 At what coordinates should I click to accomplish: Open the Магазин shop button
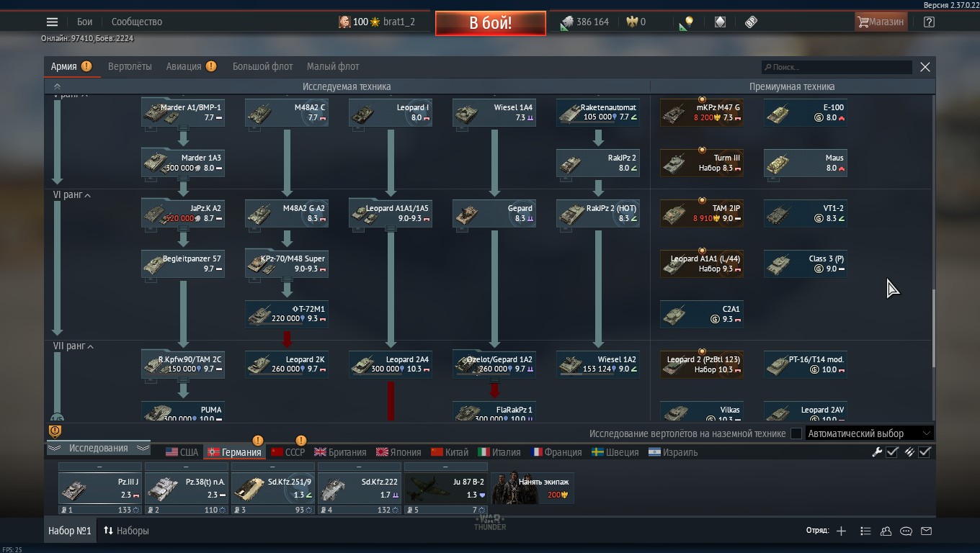point(880,22)
